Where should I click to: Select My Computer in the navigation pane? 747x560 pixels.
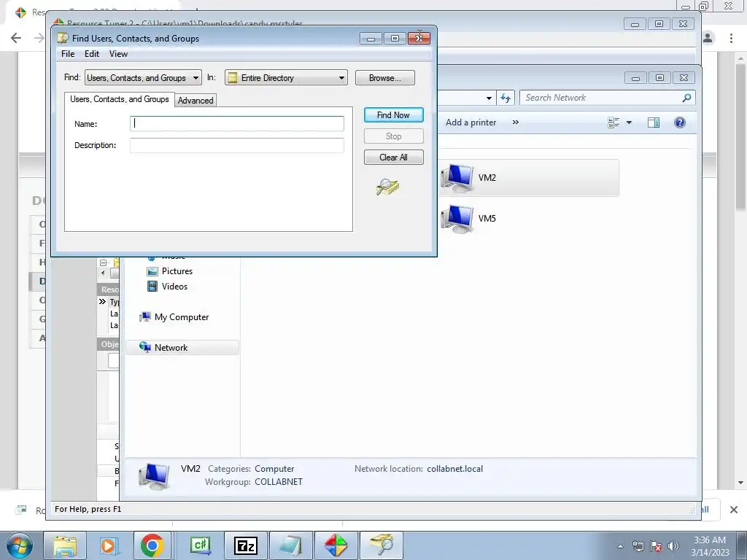182,317
